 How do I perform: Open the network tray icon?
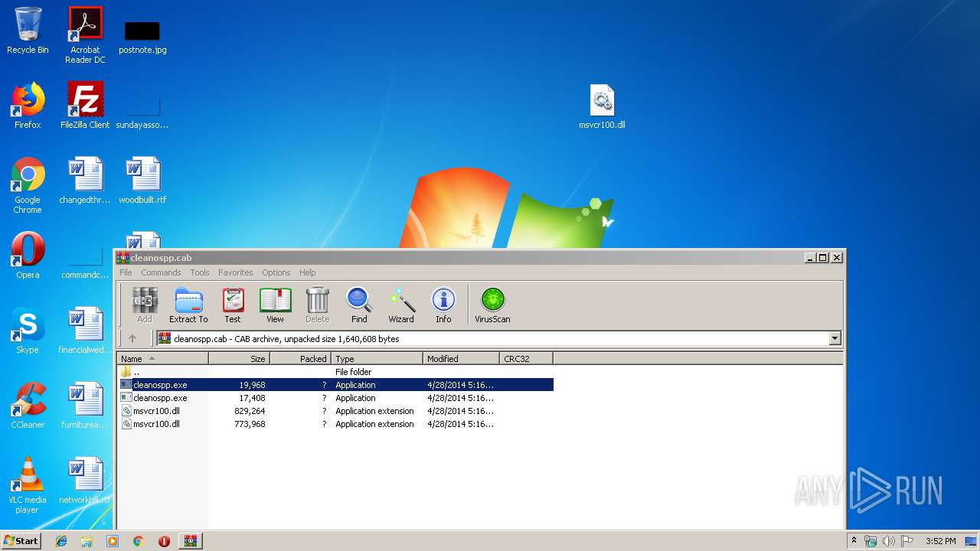pyautogui.click(x=871, y=541)
